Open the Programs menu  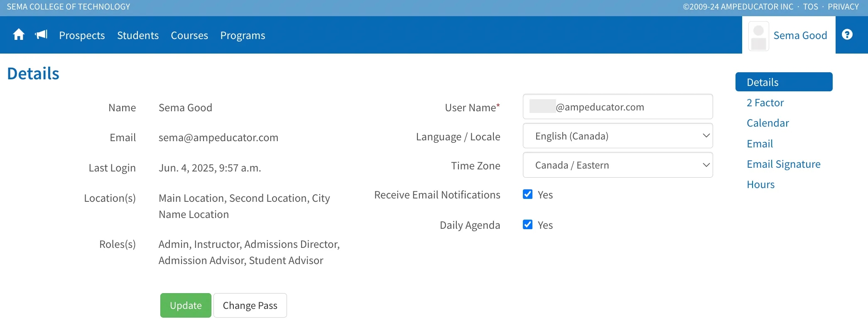point(243,35)
